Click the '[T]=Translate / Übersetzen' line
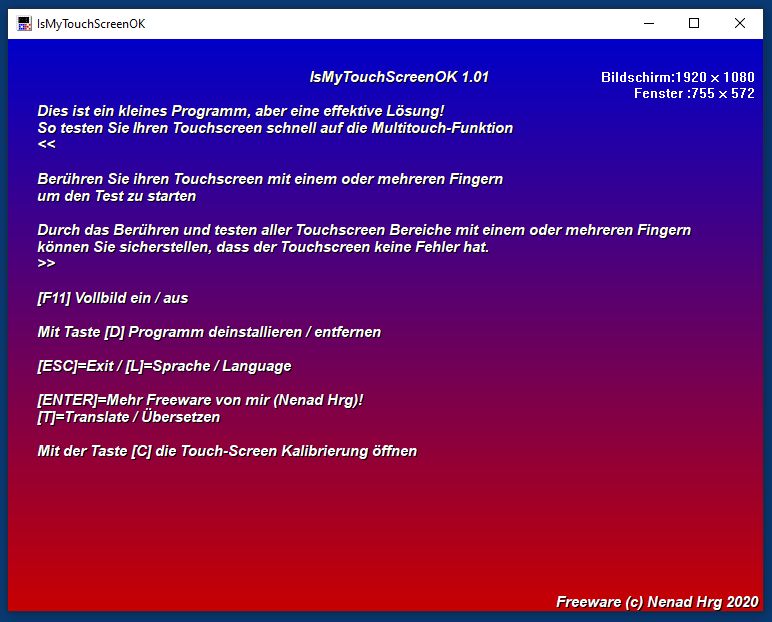Screen dimensions: 772x622 pos(129,417)
